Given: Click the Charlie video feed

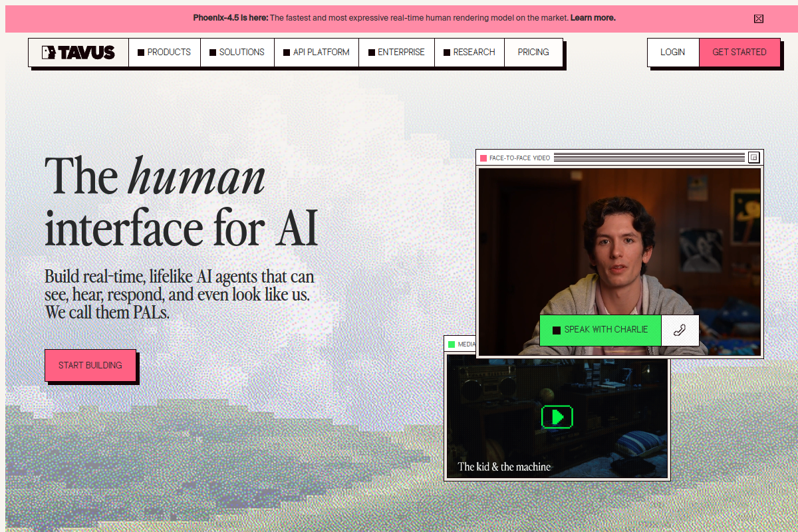Looking at the screenshot, I should (620, 261).
